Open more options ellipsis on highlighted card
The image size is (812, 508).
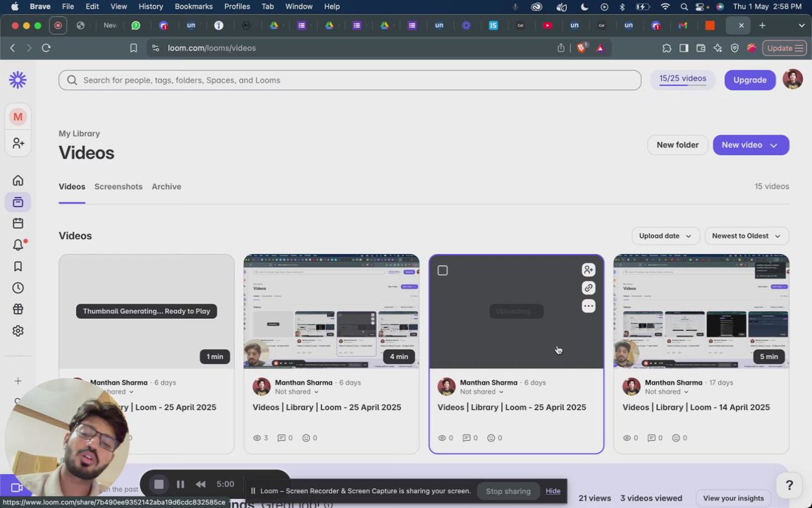click(x=589, y=306)
